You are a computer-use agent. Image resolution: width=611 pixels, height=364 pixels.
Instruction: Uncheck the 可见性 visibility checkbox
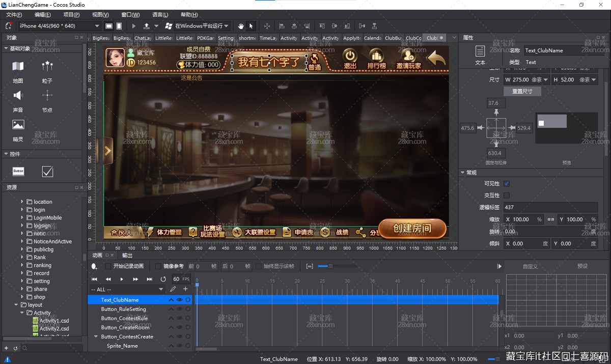[x=507, y=184]
